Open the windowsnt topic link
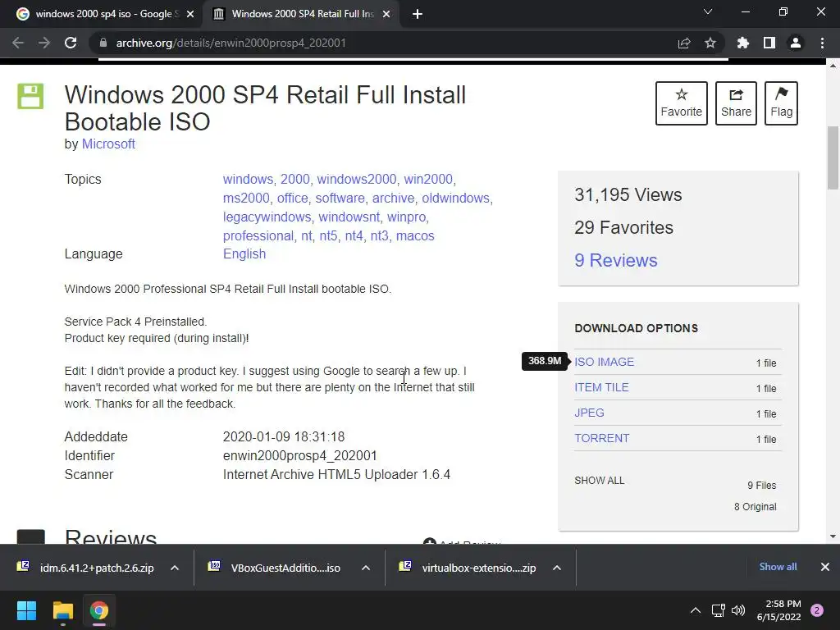 pyautogui.click(x=349, y=217)
